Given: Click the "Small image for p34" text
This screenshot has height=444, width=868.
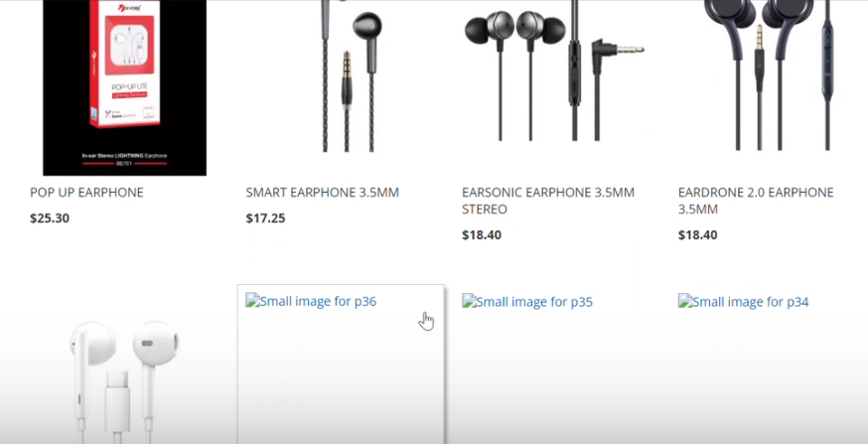Looking at the screenshot, I should 750,301.
